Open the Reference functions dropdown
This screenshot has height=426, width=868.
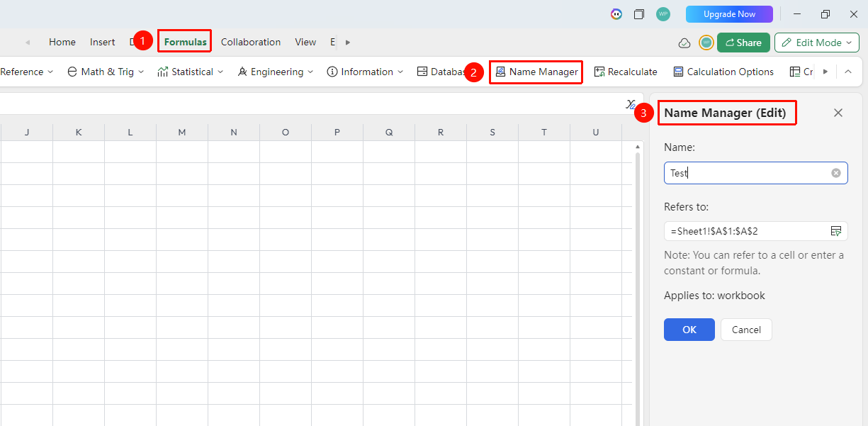pyautogui.click(x=27, y=72)
